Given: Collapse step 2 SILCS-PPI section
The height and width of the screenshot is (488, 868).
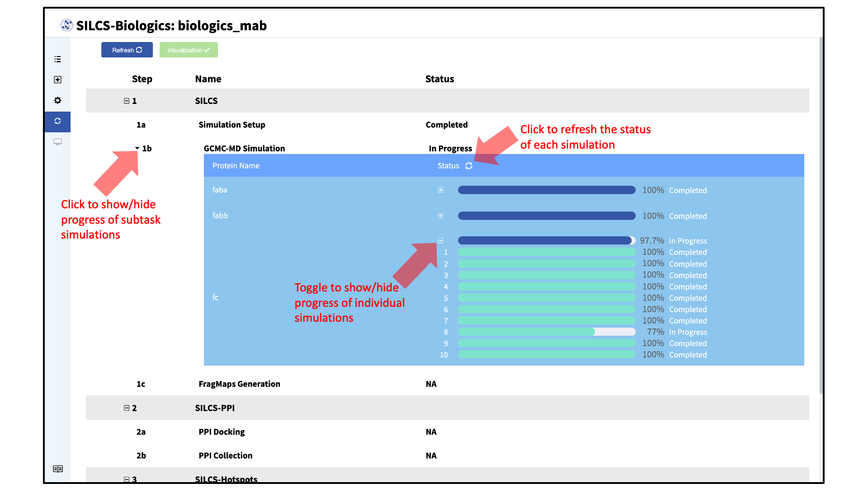Looking at the screenshot, I should [x=127, y=408].
